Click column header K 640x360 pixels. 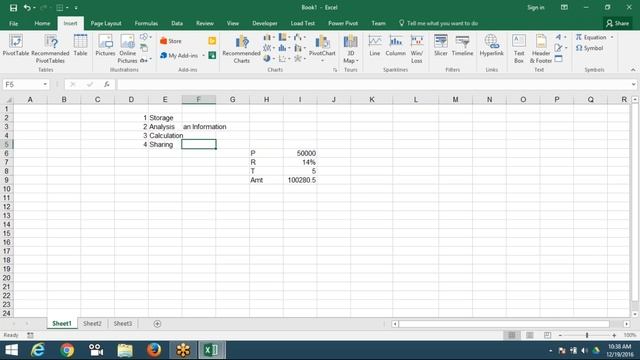(371, 100)
